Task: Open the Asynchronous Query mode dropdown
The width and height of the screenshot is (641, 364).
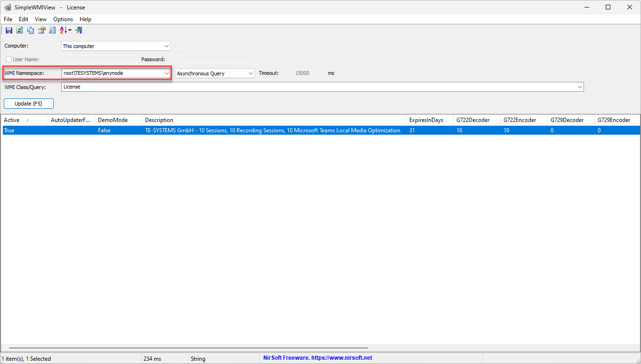Action: 251,73
